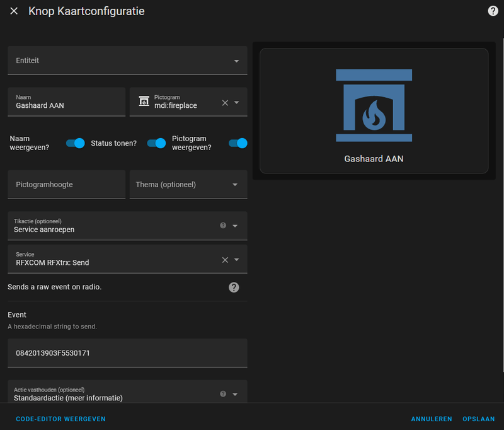Expand the Tikactie dropdown arrow
The image size is (504, 430).
235,226
